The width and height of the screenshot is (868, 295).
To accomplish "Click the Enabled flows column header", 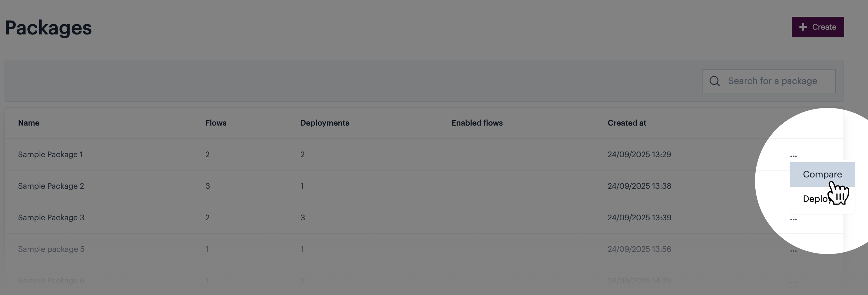I will [477, 123].
